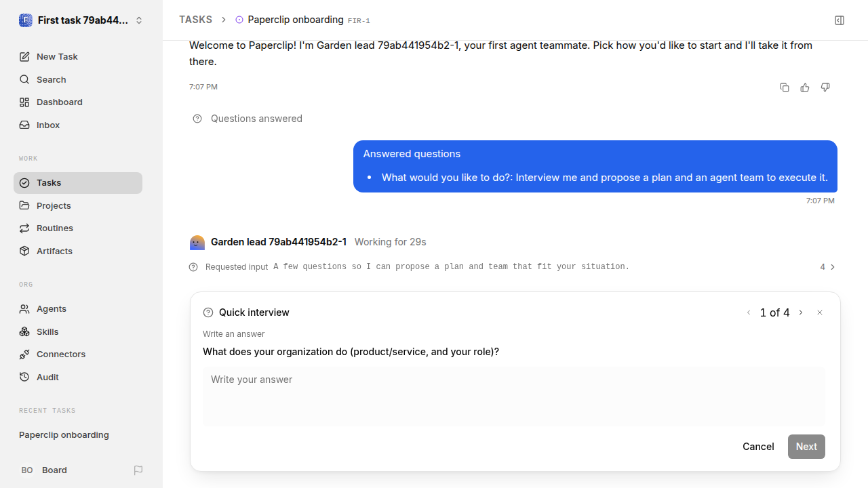Click the Cancel button
868x488 pixels.
758,447
